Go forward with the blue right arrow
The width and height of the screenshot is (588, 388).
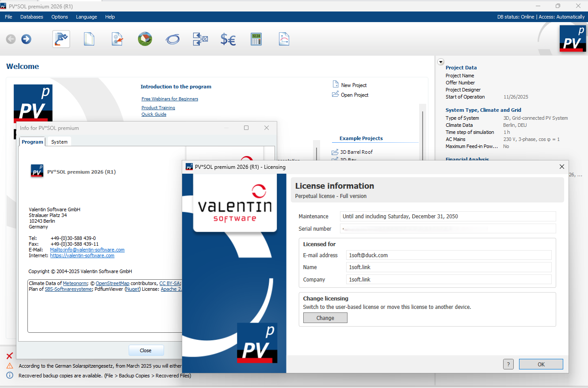27,39
